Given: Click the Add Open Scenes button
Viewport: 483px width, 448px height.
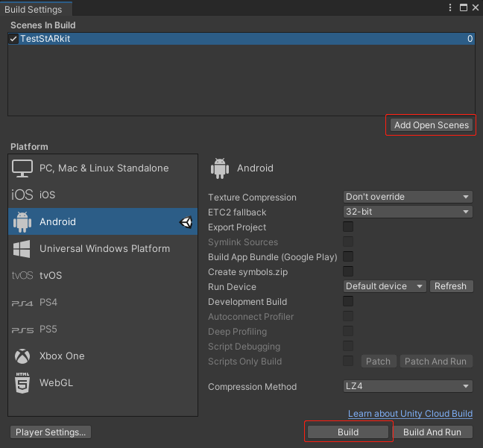Looking at the screenshot, I should click(432, 125).
